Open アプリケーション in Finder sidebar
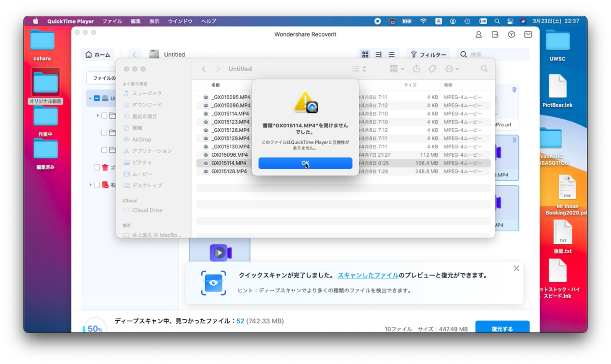The image size is (611, 364). [x=147, y=151]
